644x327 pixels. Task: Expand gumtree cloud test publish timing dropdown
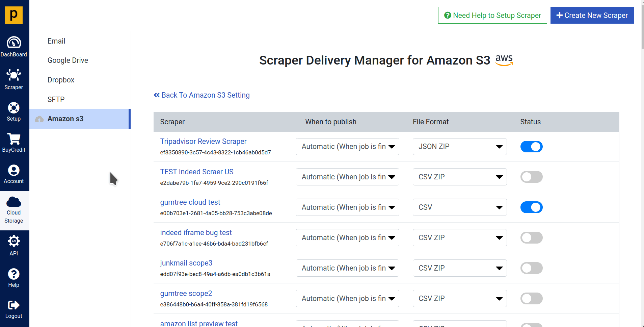click(x=347, y=207)
